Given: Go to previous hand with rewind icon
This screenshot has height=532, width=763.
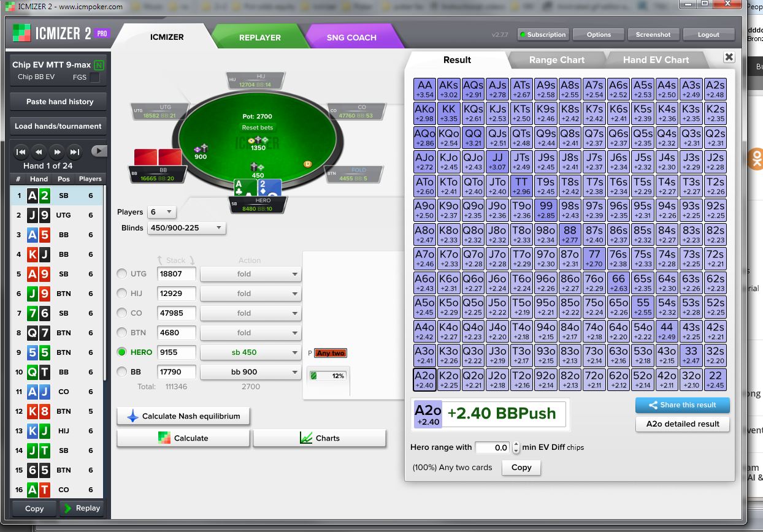Looking at the screenshot, I should coord(38,151).
